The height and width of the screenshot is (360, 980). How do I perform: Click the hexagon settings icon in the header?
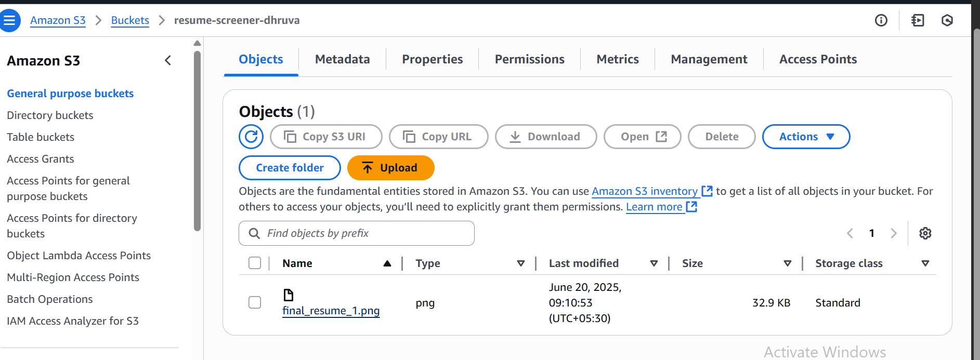point(947,20)
